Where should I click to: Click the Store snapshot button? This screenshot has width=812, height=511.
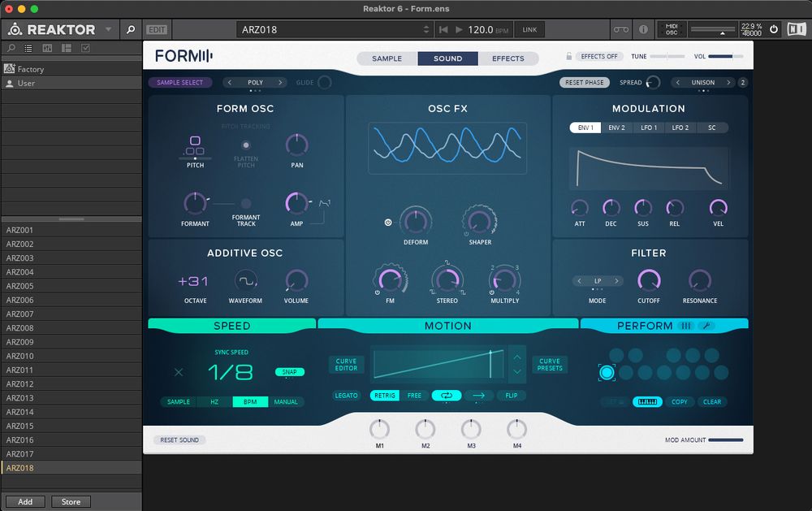point(71,502)
